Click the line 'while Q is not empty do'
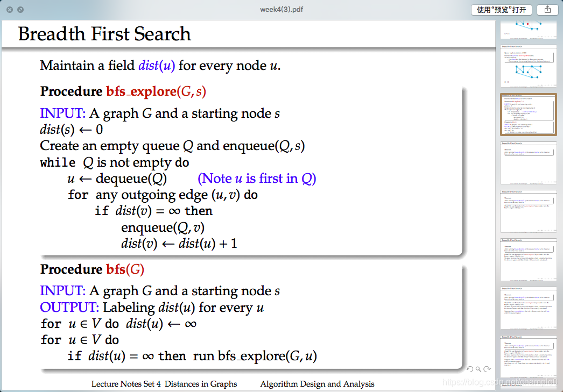 (115, 162)
